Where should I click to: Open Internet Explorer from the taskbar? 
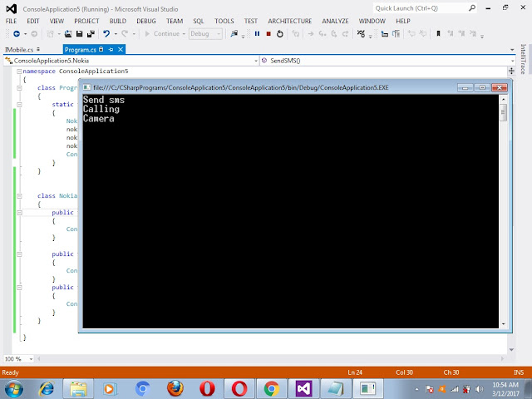[x=47, y=389]
